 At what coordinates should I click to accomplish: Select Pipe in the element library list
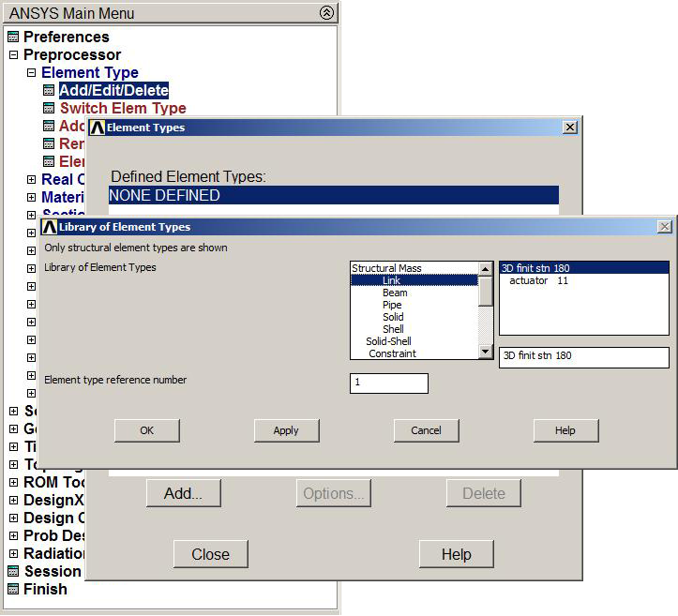click(x=393, y=305)
